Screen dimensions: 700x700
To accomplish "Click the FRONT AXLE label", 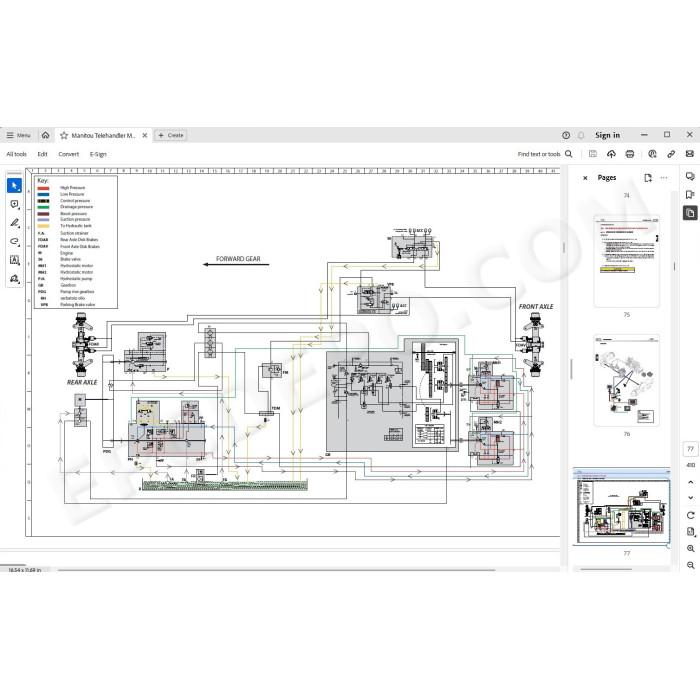I will tap(536, 307).
